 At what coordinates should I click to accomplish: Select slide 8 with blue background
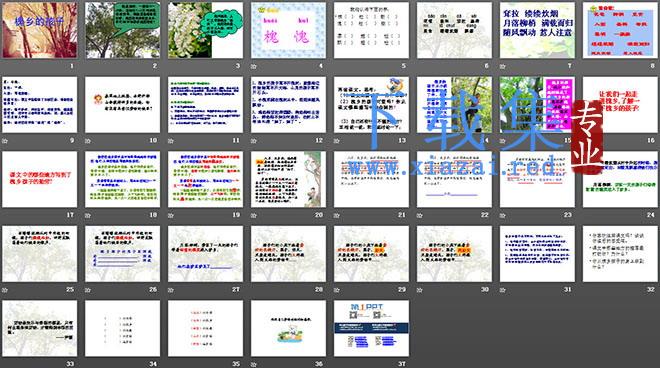click(x=620, y=30)
